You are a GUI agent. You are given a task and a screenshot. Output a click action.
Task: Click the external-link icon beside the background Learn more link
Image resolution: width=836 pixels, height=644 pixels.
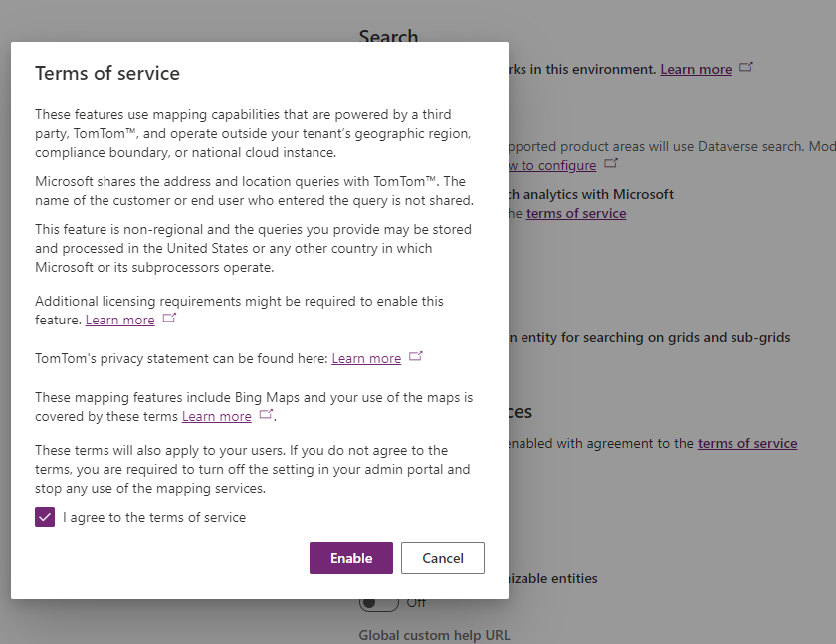click(745, 67)
